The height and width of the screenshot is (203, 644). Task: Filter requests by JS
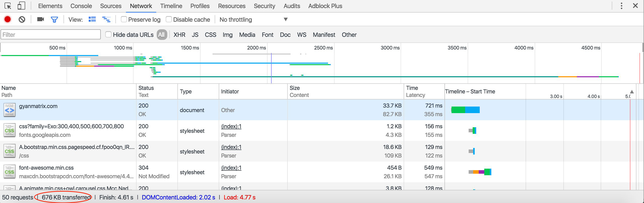point(195,35)
